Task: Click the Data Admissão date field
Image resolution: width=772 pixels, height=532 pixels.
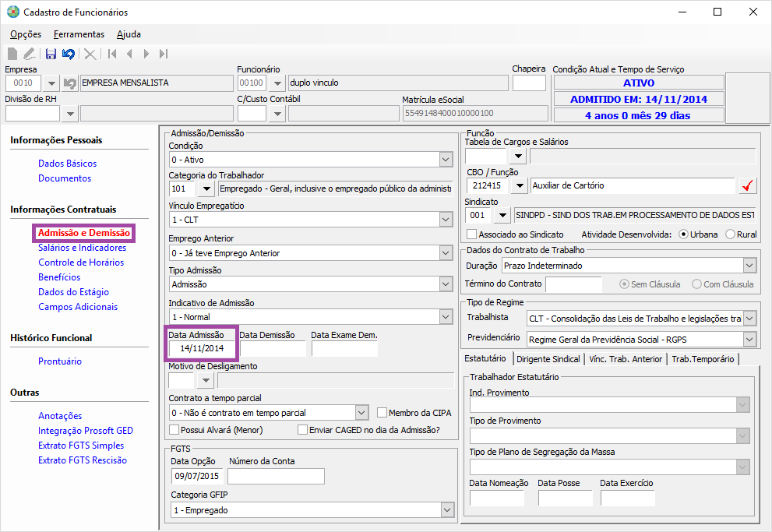Action: point(202,348)
